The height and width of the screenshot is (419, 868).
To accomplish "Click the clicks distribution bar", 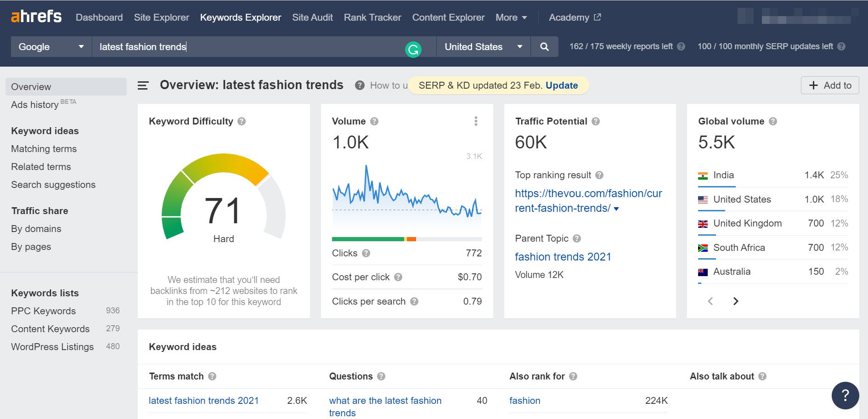I will pyautogui.click(x=407, y=239).
